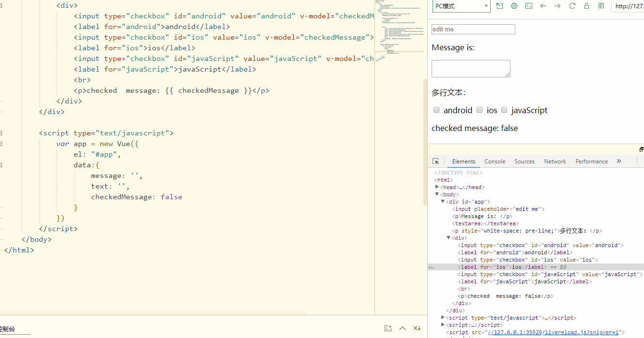Viewport: 644px width, 338px height.
Task: Select the <p>checked message: false</p> row
Action: pyautogui.click(x=505, y=296)
